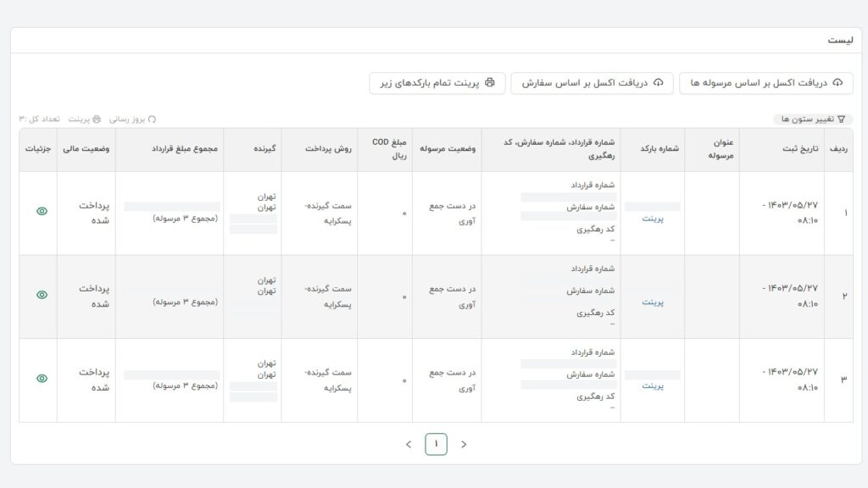Click the پرینت barcode link in row ۳
This screenshot has width=868, height=488.
pos(652,385)
